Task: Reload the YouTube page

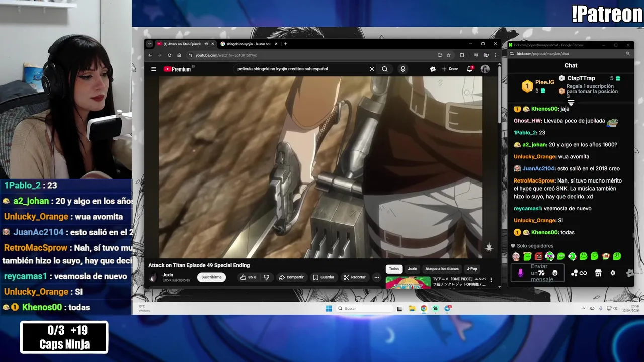Action: 169,55
